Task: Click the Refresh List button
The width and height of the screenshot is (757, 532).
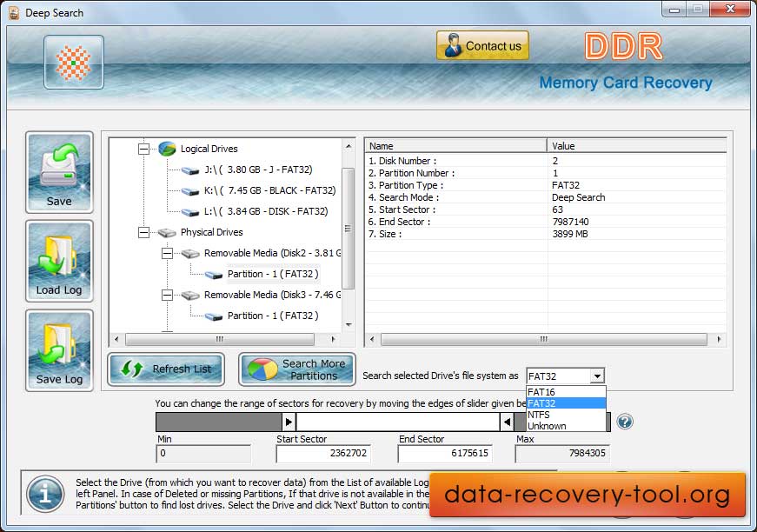Action: coord(166,369)
